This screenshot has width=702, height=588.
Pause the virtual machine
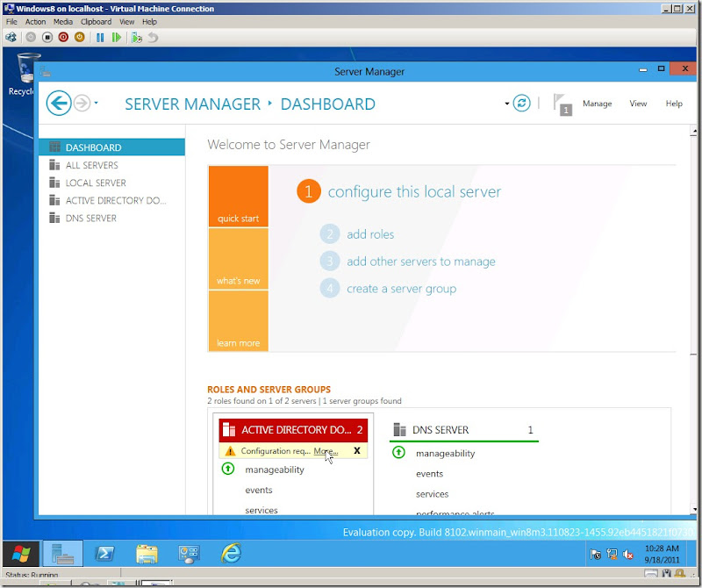tap(100, 37)
